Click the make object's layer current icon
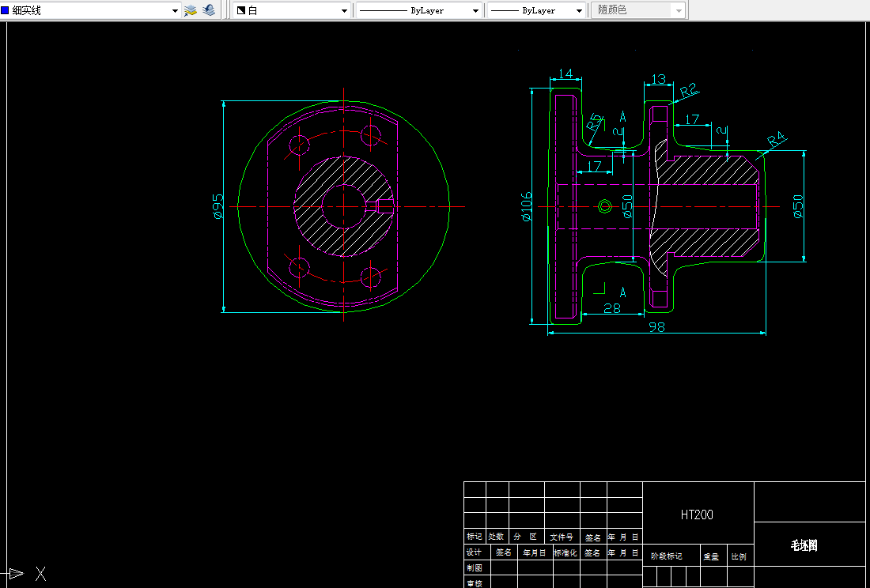 [x=191, y=10]
